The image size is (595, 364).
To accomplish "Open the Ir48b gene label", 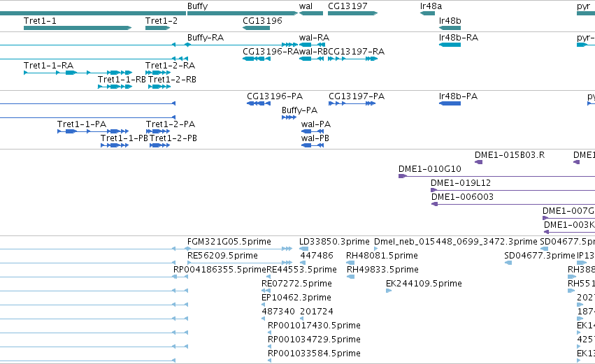I will (x=450, y=21).
